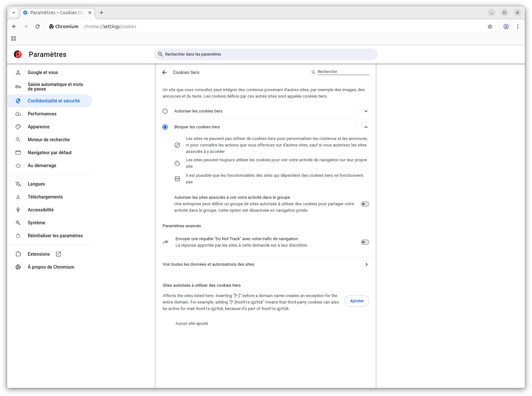Open a new tab with plus icon

point(101,13)
